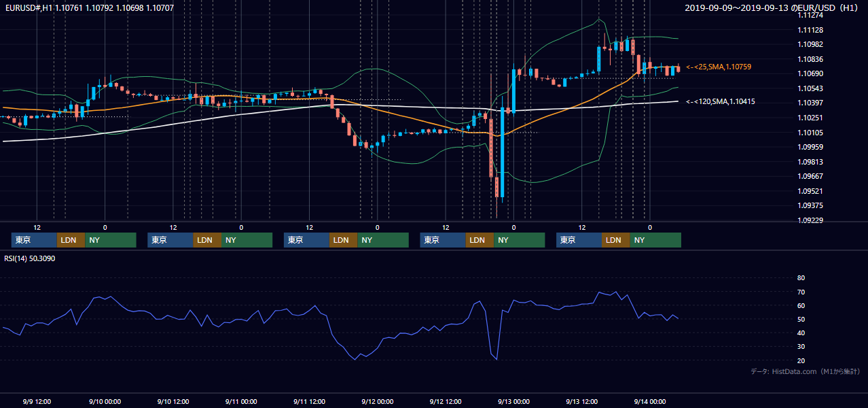Screen dimensions: 868x408
Task: Click the 9/10 00:00 time axis label
Action: (x=105, y=401)
